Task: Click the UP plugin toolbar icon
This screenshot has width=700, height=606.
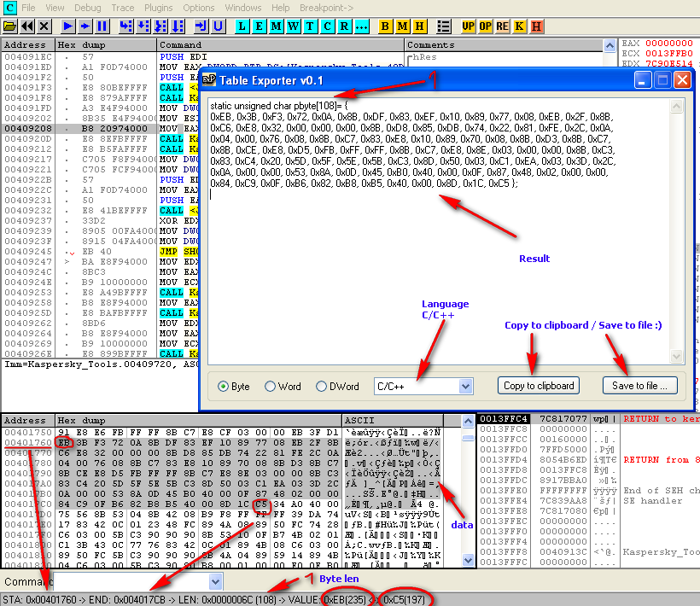Action: pos(468,26)
